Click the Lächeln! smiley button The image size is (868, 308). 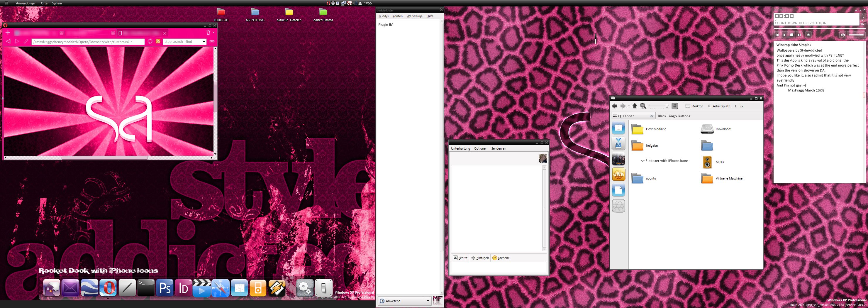coord(501,258)
